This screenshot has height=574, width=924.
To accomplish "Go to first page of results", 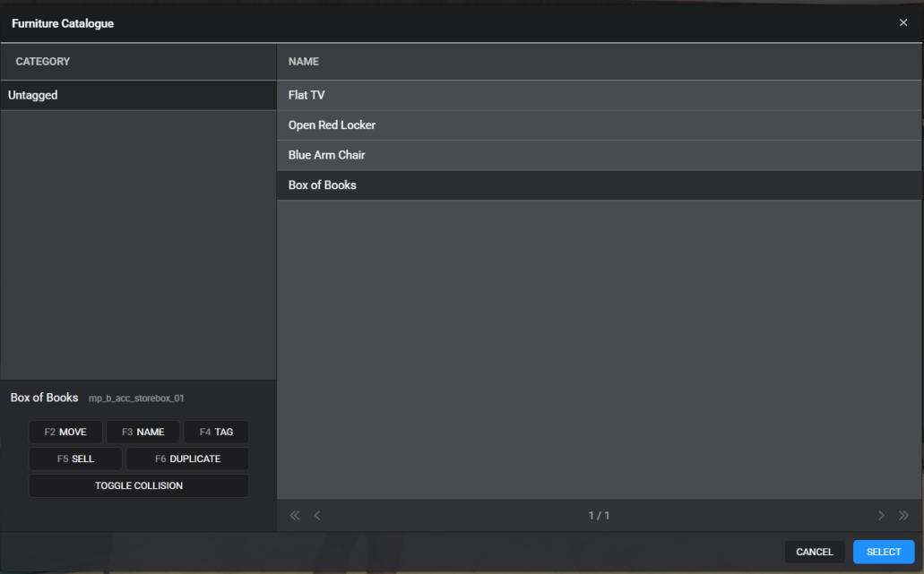I will (295, 515).
